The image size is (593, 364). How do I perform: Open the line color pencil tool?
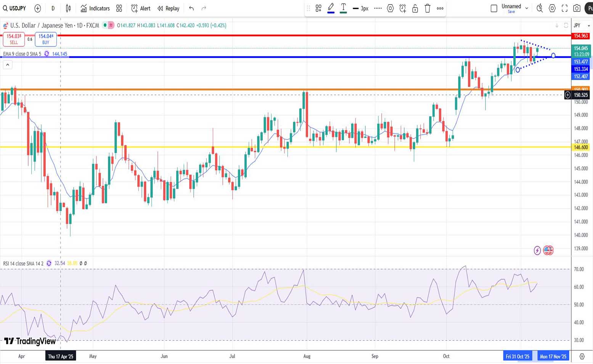tap(331, 8)
